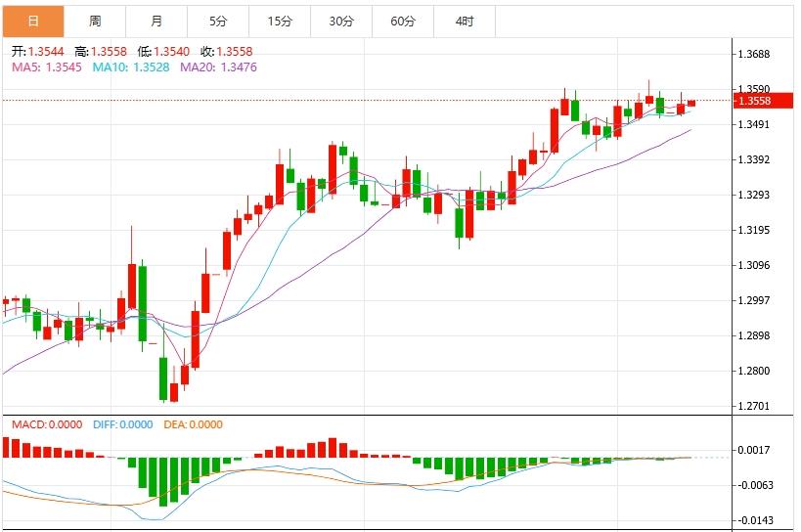Viewport: 801px width, 532px height.
Task: Click the MA5 indicator label
Action: 47,66
